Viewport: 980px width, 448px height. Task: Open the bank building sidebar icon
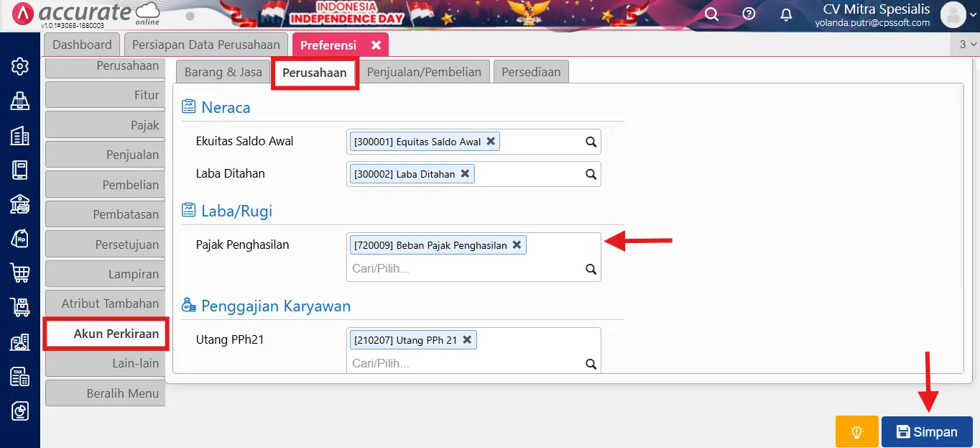(19, 204)
